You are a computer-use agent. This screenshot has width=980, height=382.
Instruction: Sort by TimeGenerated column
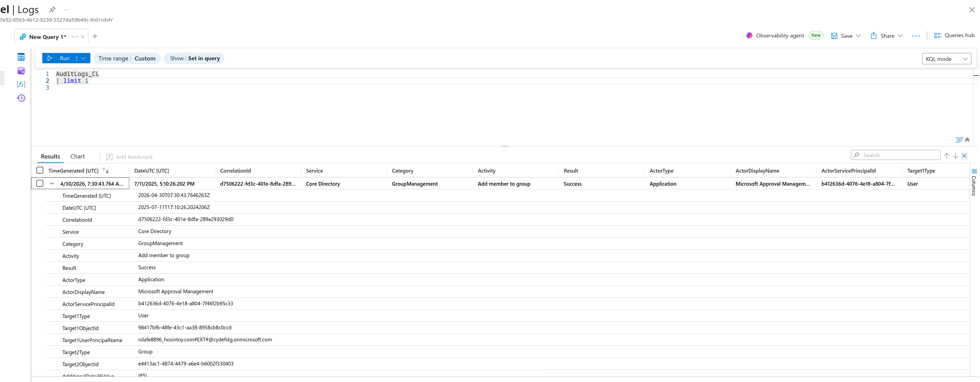coord(106,171)
